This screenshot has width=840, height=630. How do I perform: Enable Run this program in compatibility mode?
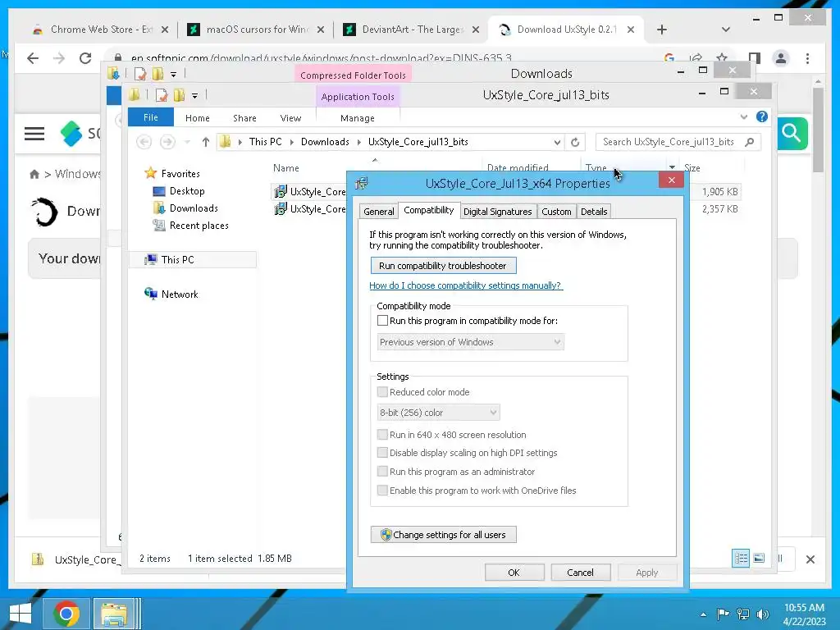click(382, 321)
